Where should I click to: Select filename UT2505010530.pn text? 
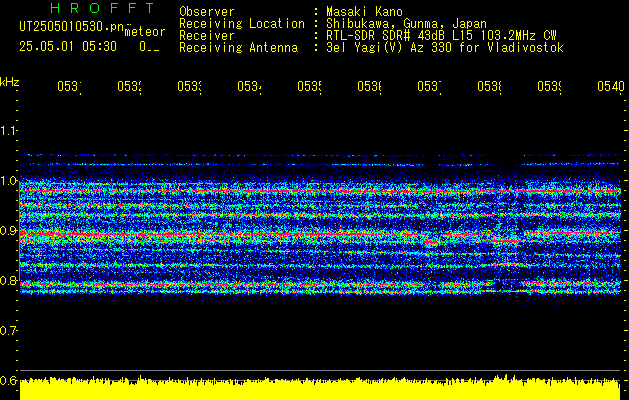[x=72, y=27]
